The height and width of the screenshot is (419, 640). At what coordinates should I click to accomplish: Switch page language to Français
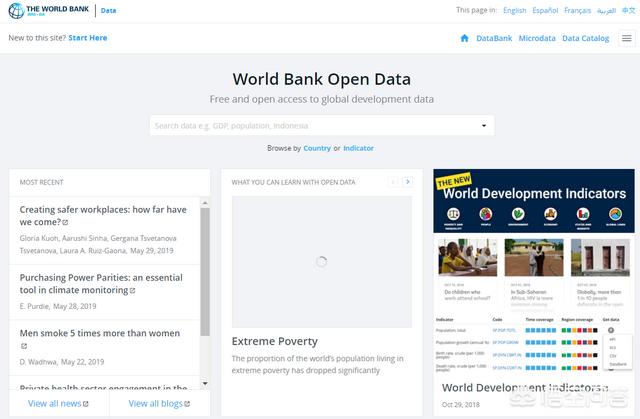coord(577,10)
